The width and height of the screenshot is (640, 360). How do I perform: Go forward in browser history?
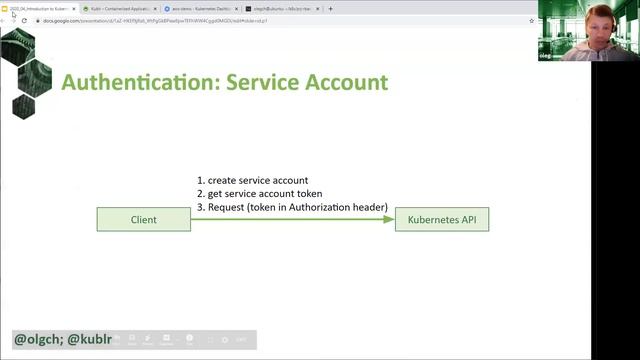coord(13,20)
